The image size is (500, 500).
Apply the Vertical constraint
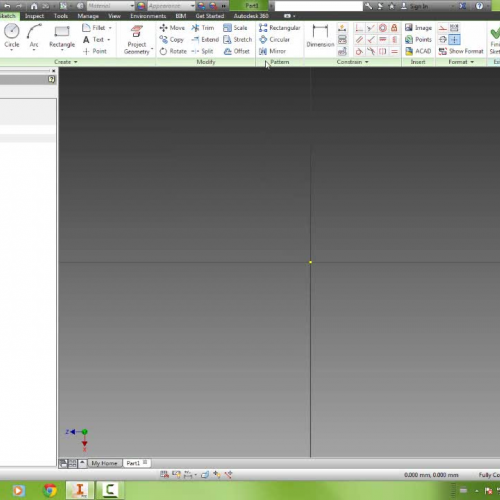pyautogui.click(x=394, y=40)
